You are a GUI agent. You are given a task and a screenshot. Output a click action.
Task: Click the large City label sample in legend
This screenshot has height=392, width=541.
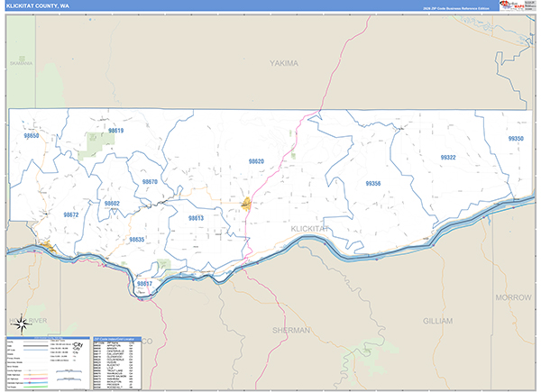coord(78,345)
